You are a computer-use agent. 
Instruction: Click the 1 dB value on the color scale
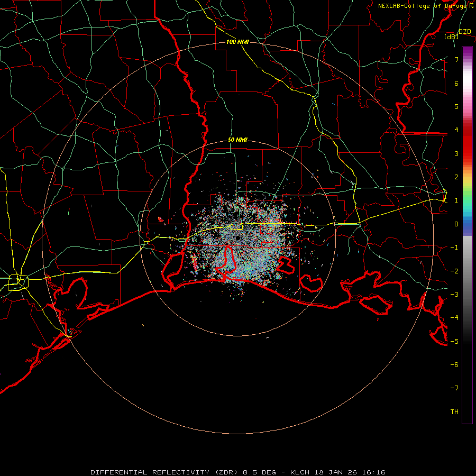(x=456, y=200)
